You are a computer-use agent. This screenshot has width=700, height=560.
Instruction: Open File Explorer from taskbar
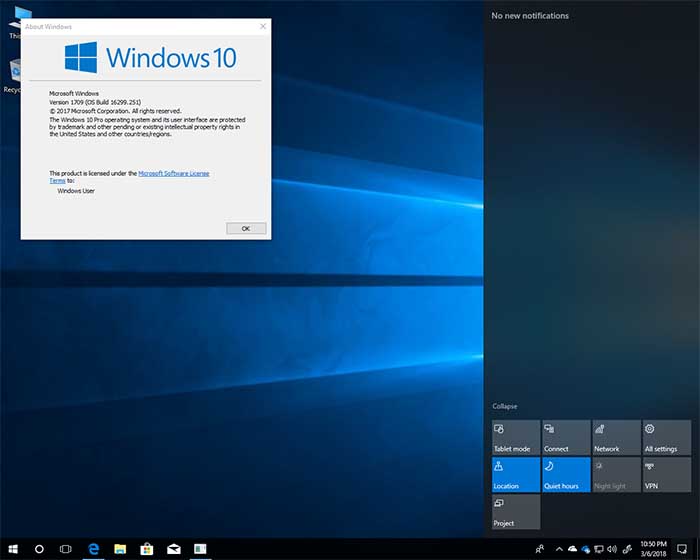tap(120, 549)
